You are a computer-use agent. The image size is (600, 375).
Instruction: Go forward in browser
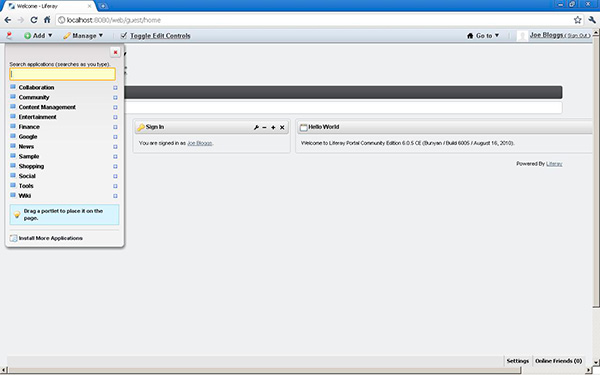pos(21,20)
